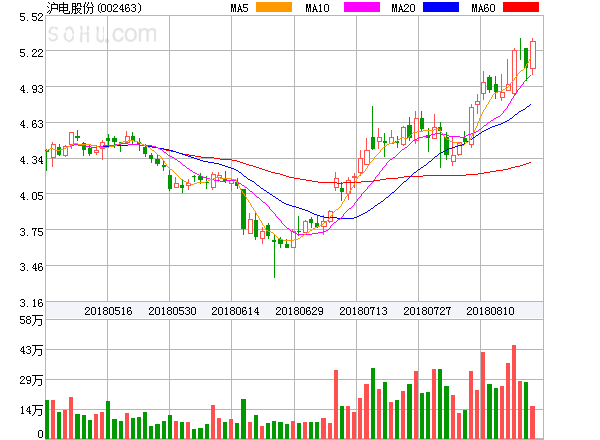The height and width of the screenshot is (440, 600).
Task: Click the 20180614 date marker
Action: coord(236,311)
